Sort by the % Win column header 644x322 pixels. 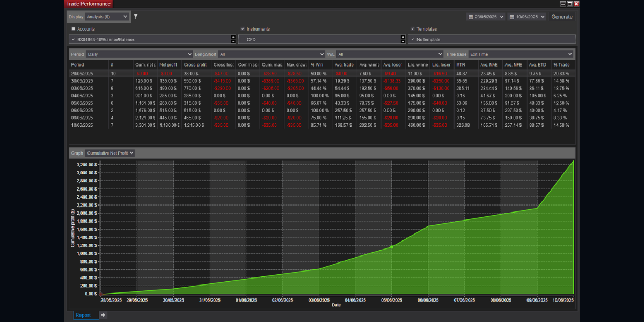[319, 64]
